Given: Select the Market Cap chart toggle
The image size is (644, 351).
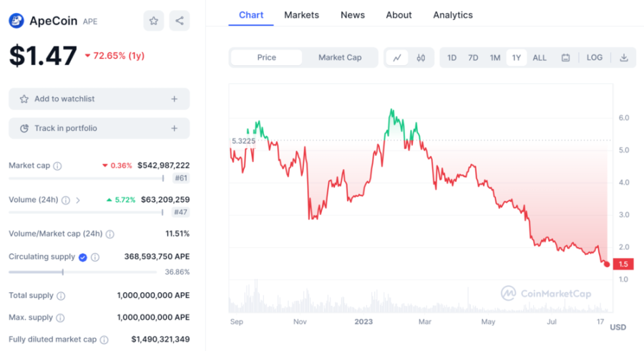Looking at the screenshot, I should point(340,57).
